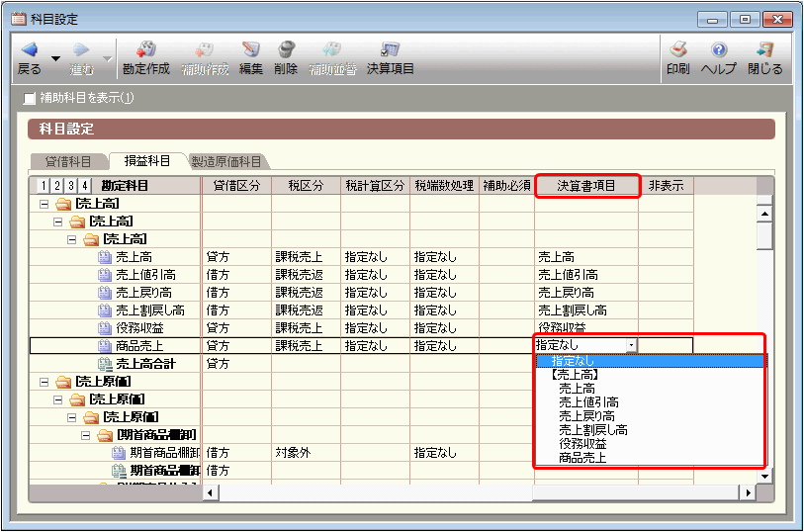Click the 閉じる (Close) toolbar icon
This screenshot has height=532, width=804.
pyautogui.click(x=764, y=57)
